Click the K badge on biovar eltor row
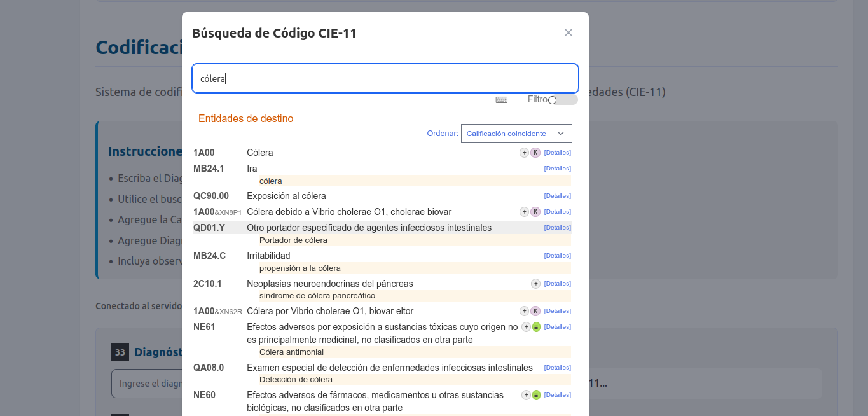This screenshot has width=868, height=416. (535, 311)
